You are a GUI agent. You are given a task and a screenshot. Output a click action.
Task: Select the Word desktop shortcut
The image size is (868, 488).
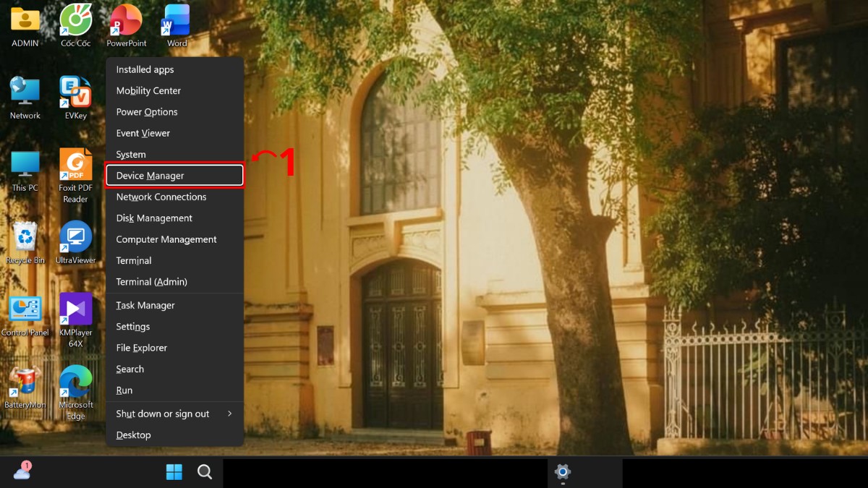(176, 25)
